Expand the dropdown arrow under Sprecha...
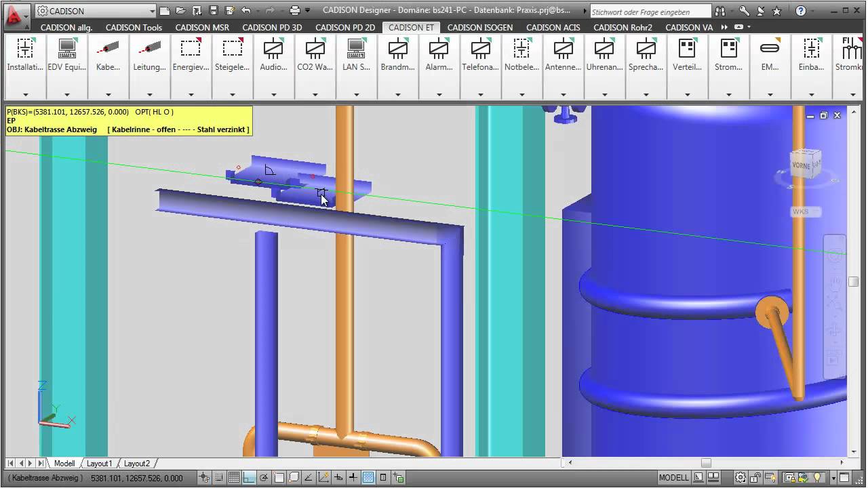The image size is (868, 488). (x=646, y=94)
